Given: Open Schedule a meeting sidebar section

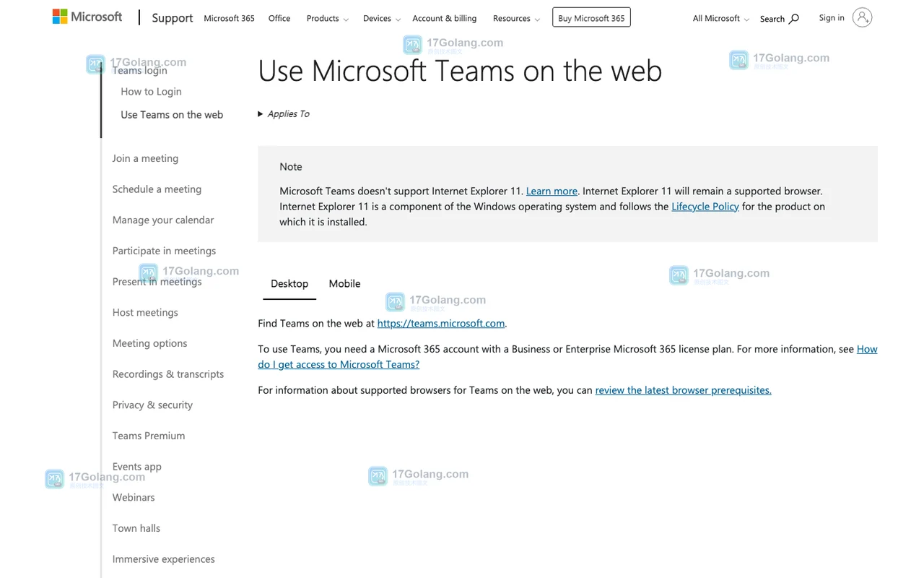Looking at the screenshot, I should [x=157, y=189].
